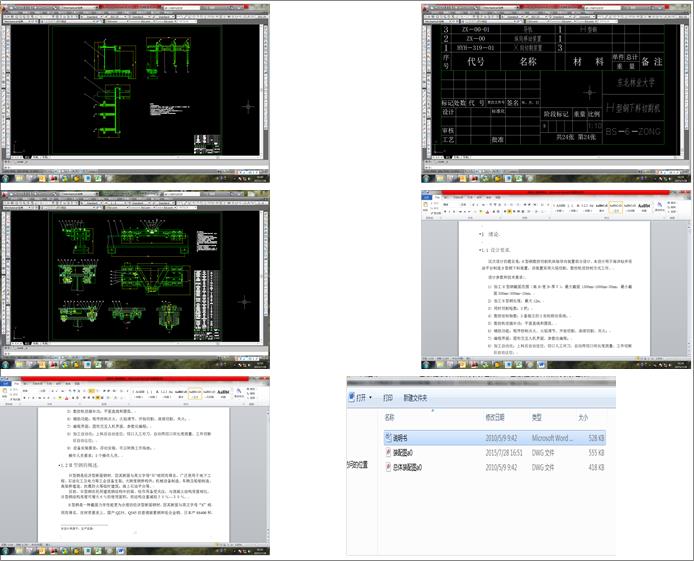Click the Start orb below the 绪论 Word document
The width and height of the screenshot is (694, 561).
[426, 365]
